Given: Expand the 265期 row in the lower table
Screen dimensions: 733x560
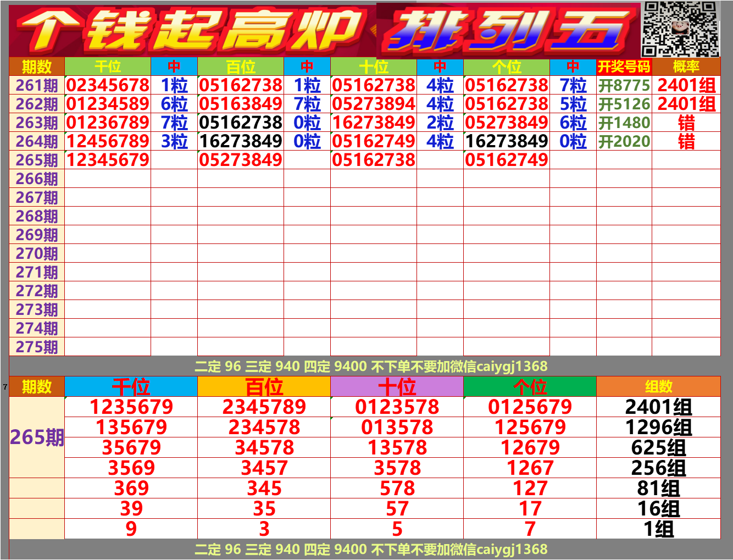Looking at the screenshot, I should [x=37, y=436].
